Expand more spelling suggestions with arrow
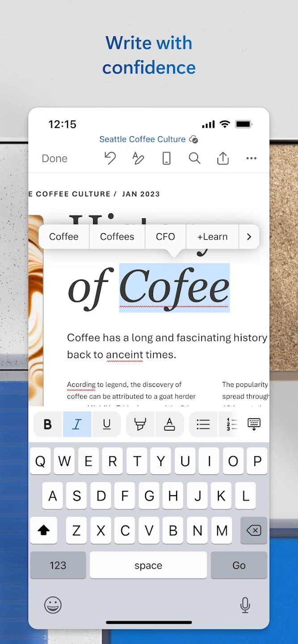298x644 pixels. pyautogui.click(x=249, y=237)
